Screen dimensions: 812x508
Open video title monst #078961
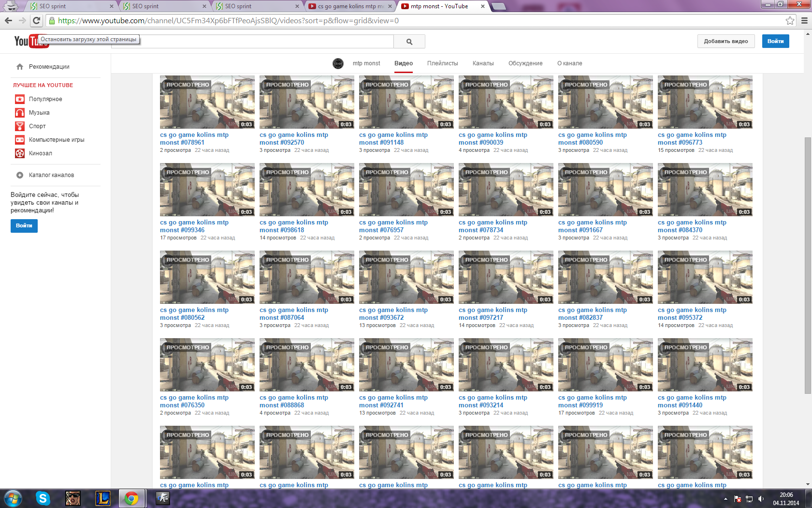coord(194,139)
